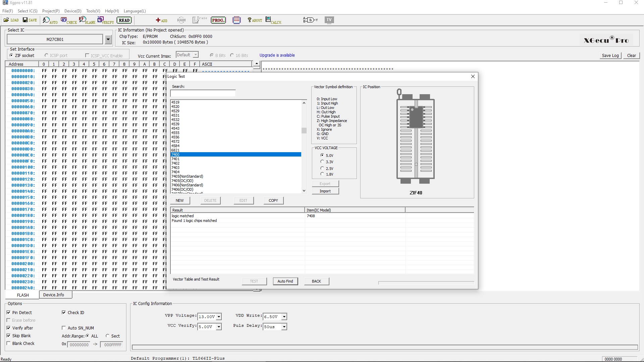Click the Save Log button
The height and width of the screenshot is (362, 644).
pos(610,56)
